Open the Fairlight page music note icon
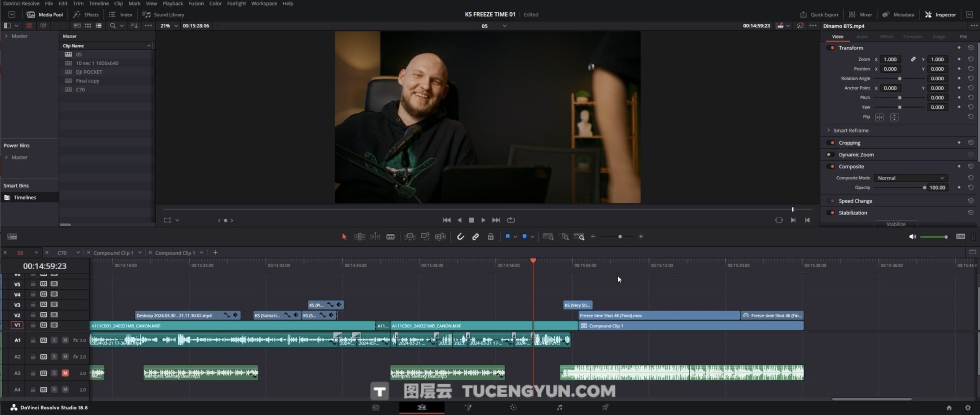 pos(559,407)
